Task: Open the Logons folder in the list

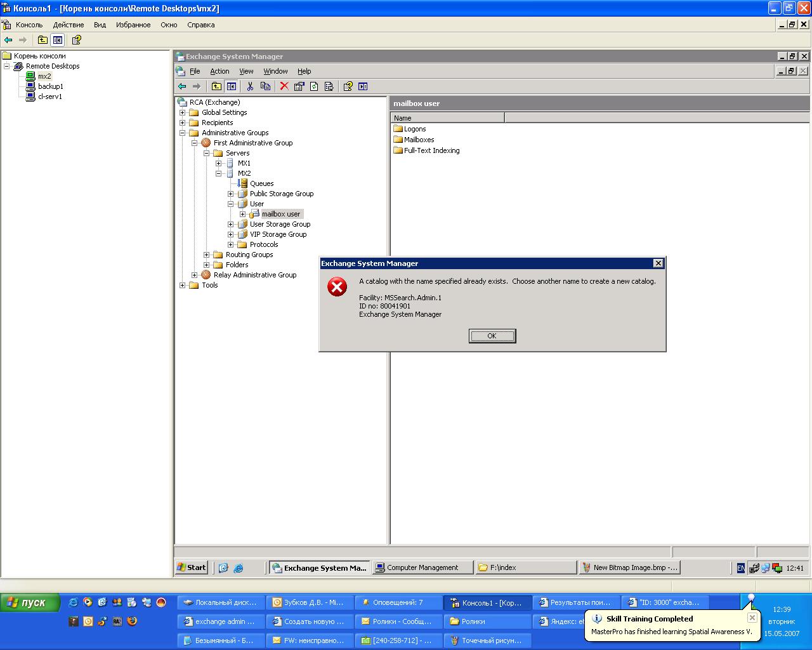Action: coord(410,129)
